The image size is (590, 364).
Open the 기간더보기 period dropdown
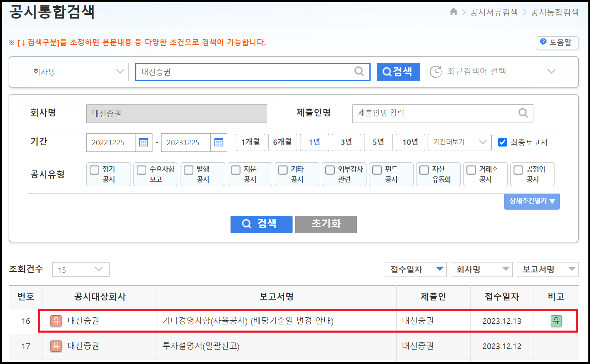click(x=459, y=142)
